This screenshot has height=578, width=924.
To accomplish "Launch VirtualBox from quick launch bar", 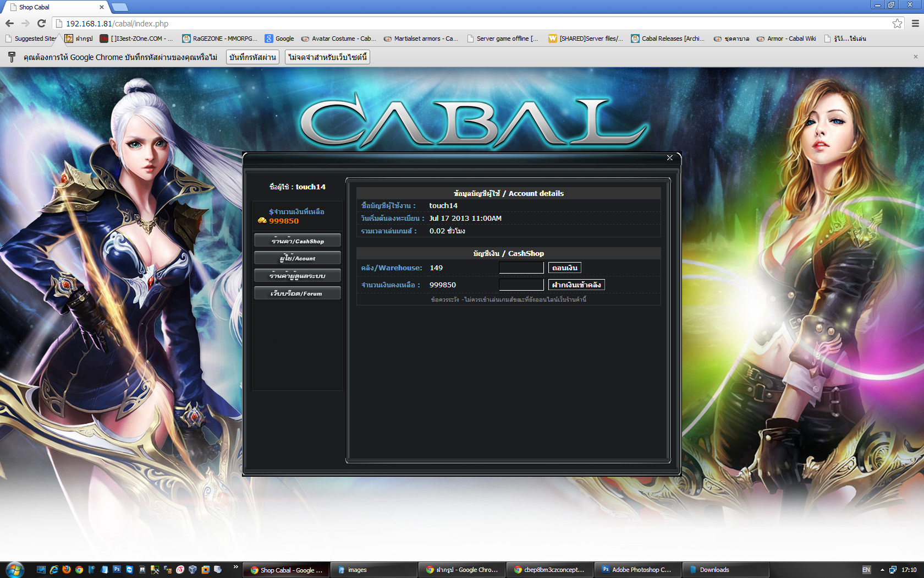I will click(x=193, y=570).
